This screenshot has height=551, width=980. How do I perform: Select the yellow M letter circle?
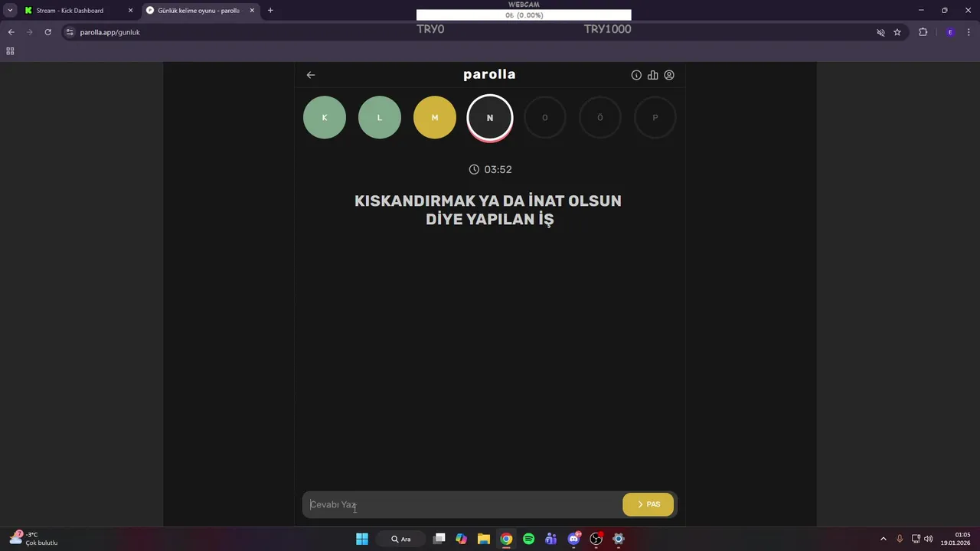(x=435, y=118)
